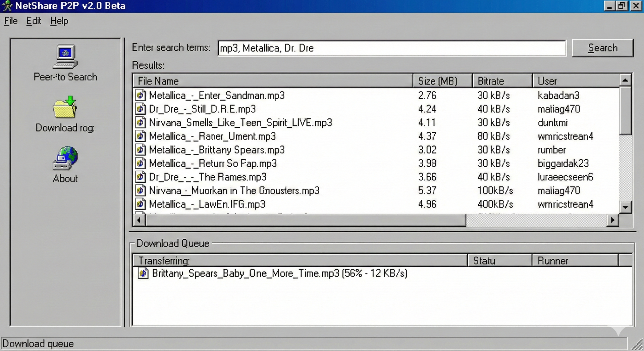The image size is (644, 351).
Task: Sort results by Size (MB) column header
Action: click(442, 81)
